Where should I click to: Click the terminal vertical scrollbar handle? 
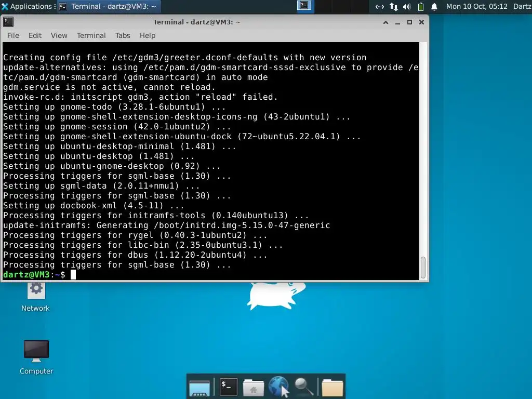423,268
